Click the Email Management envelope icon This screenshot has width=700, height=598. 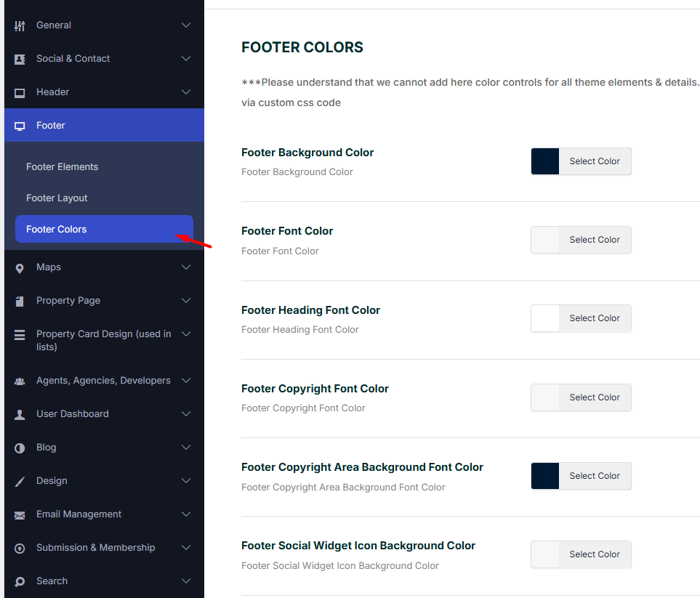pyautogui.click(x=20, y=514)
